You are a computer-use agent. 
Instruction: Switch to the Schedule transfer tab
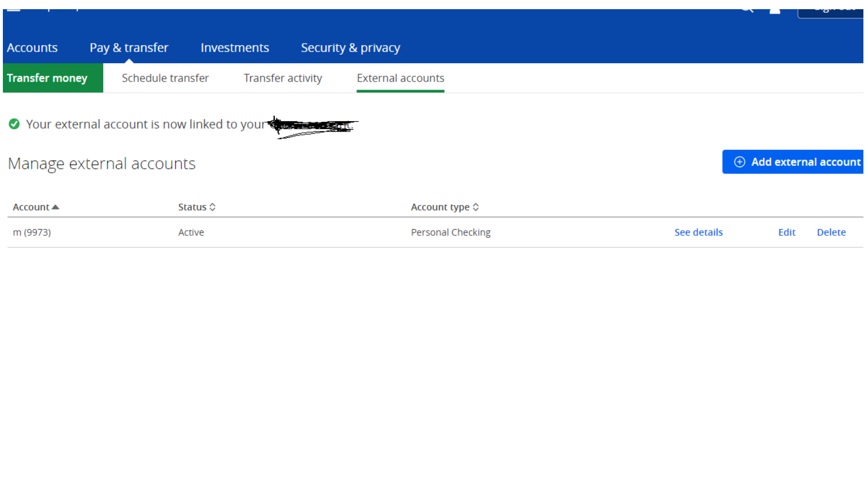click(165, 78)
